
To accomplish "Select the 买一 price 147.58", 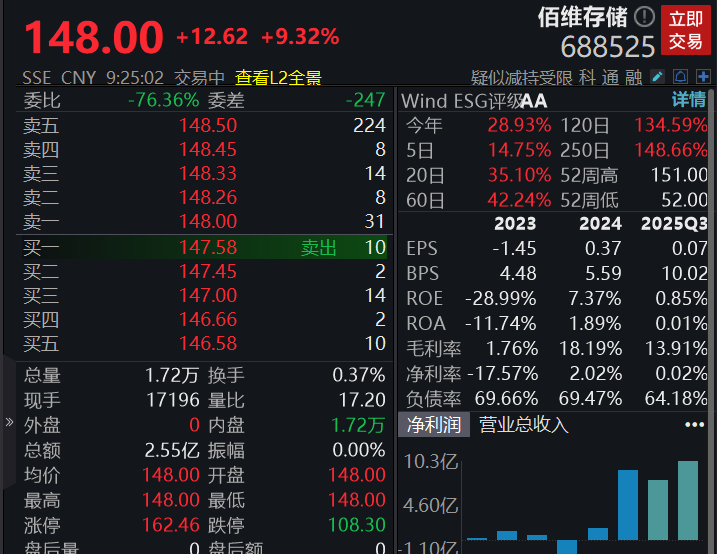I will (208, 248).
